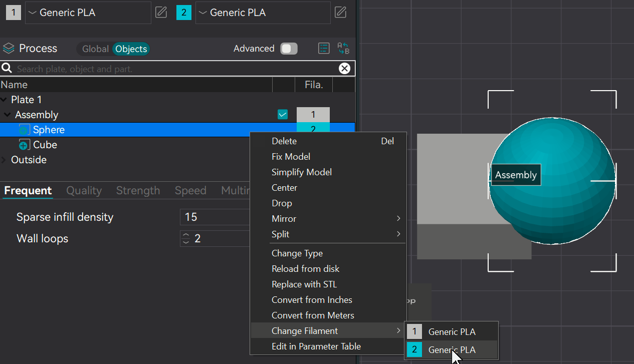Click the Sparse infill density value field
The image size is (634, 364).
point(216,217)
